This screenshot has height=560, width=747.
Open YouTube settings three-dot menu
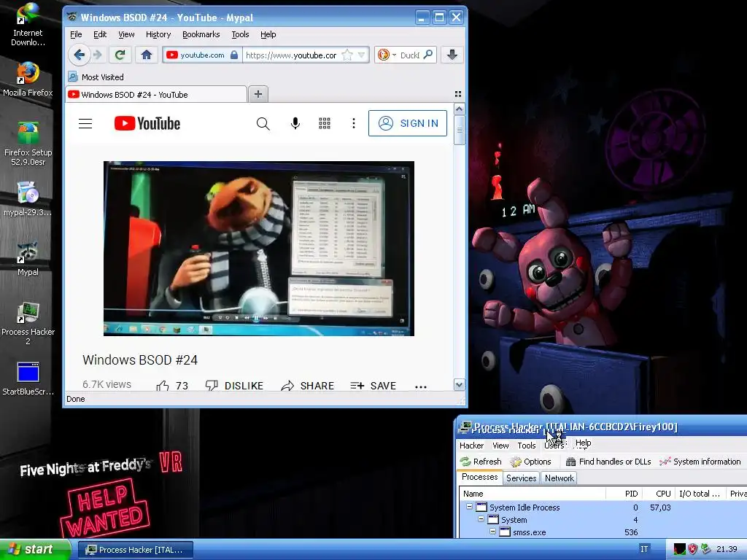click(354, 124)
